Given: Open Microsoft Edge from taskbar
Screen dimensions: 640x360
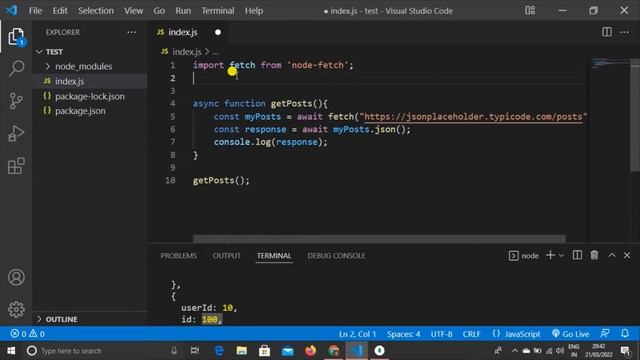Looking at the screenshot, I should (219, 351).
